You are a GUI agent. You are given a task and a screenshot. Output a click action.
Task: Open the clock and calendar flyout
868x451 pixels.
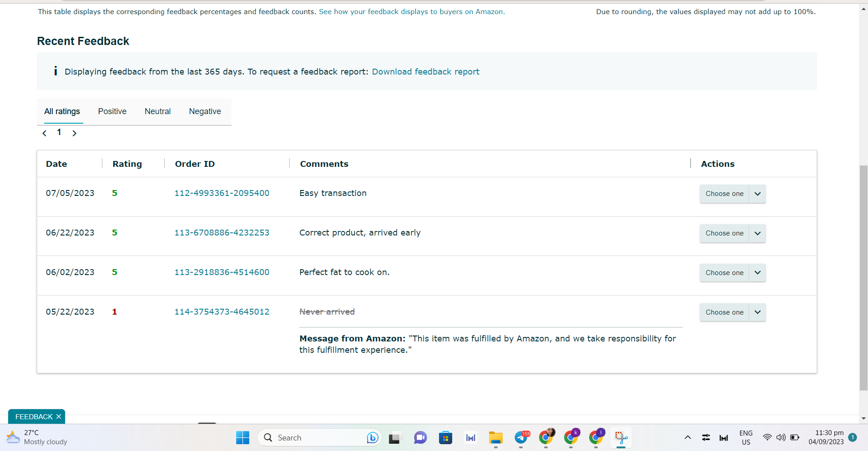[x=826, y=437]
